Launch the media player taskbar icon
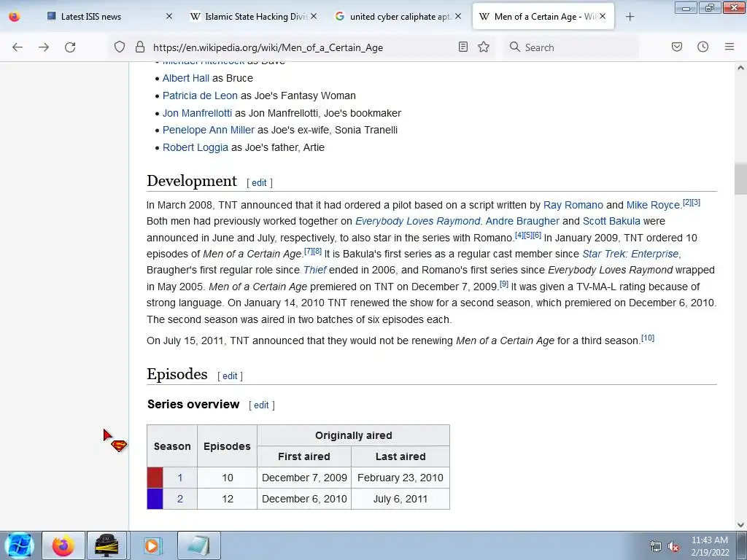This screenshot has width=747, height=560. click(152, 545)
